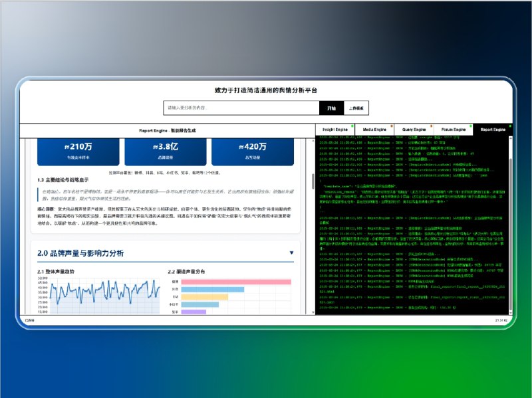Select the Report Engine tab

[x=493, y=130]
